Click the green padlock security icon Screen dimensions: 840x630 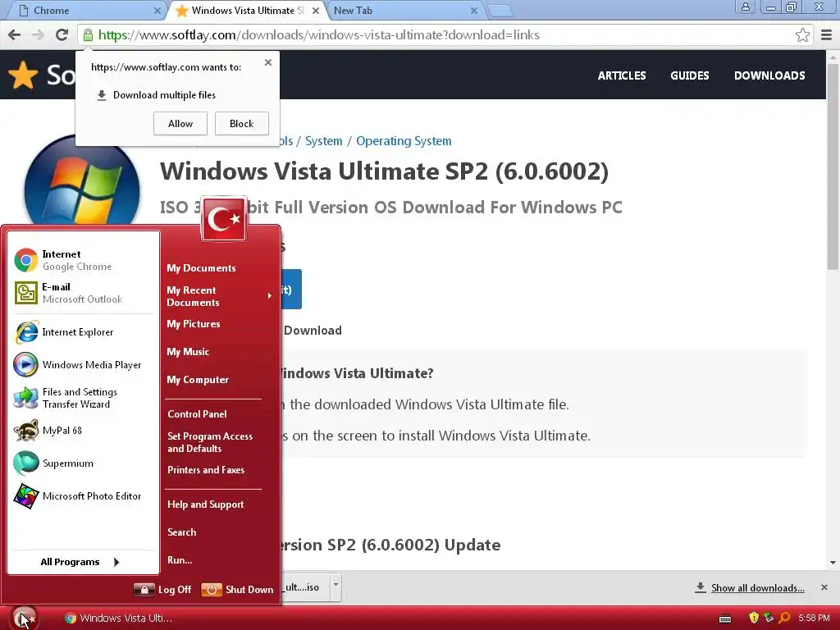tap(88, 34)
